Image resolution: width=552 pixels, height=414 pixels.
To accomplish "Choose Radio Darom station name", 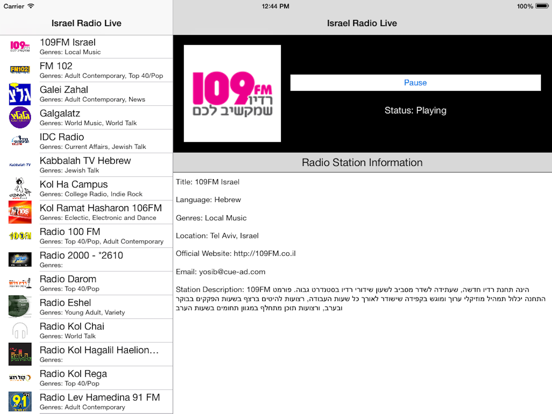I will coord(68,279).
